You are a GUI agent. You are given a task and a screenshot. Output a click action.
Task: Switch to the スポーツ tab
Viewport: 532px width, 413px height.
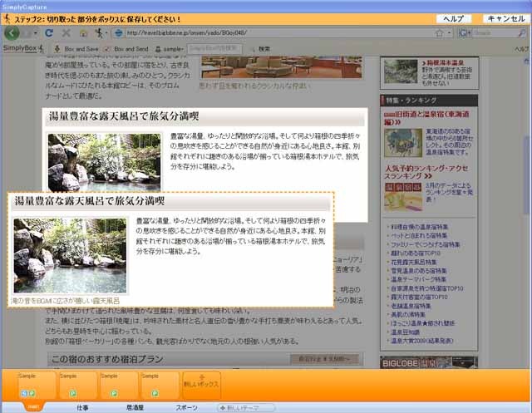pos(186,407)
